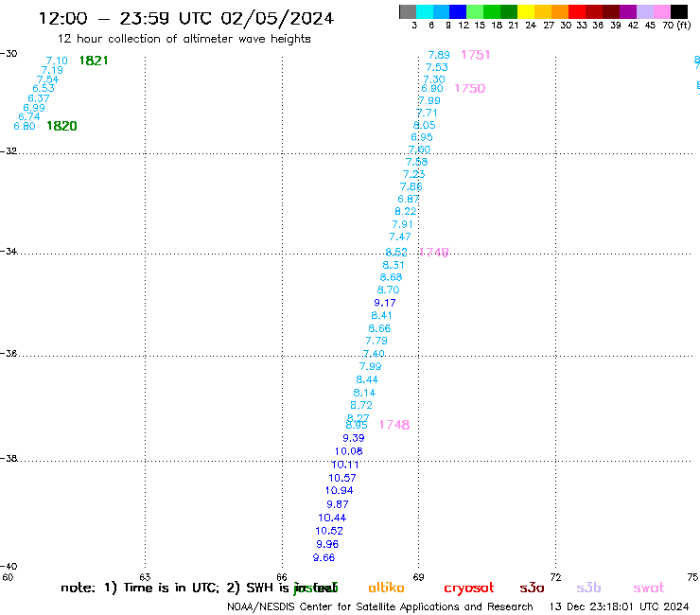Click the title '12:00 – 23:59 UTC 02/05/2024'

(x=186, y=18)
